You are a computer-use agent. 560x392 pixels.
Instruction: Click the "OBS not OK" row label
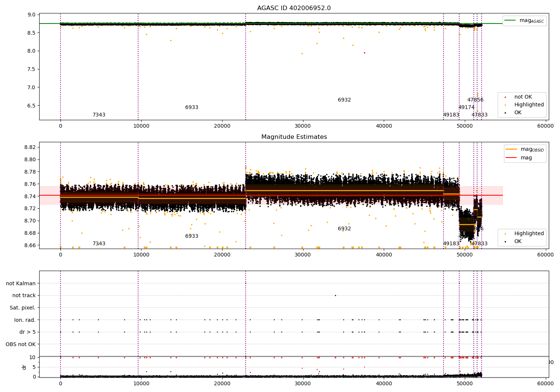pos(21,344)
